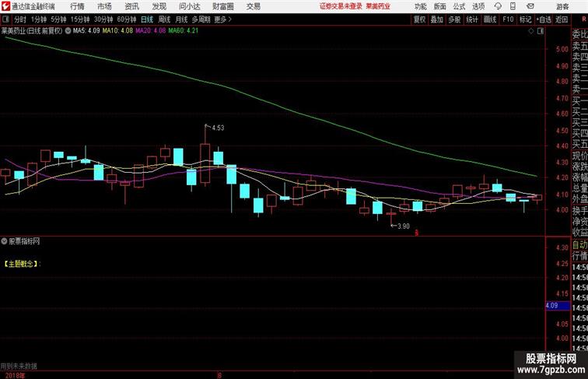Click the 标记 mark toolbar button

pos(525,19)
